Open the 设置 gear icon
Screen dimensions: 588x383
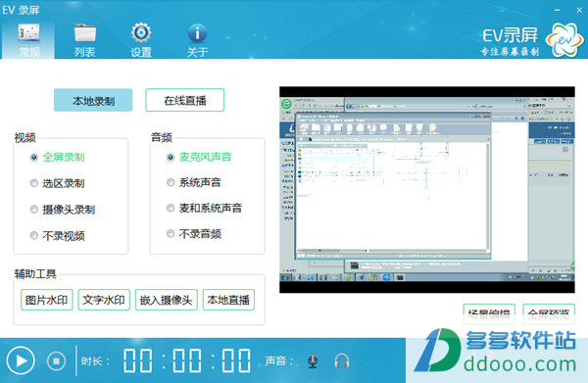click(x=141, y=33)
